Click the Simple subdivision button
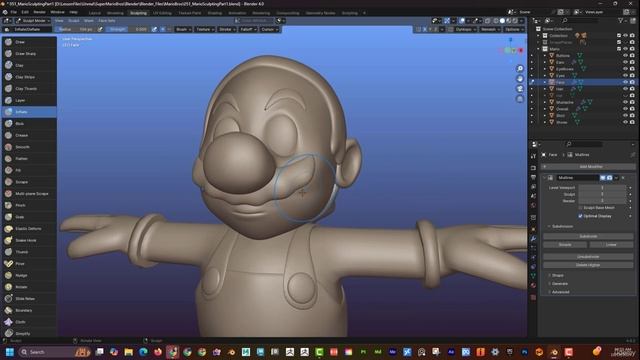Viewport: 640px width, 360px height. 565,244
